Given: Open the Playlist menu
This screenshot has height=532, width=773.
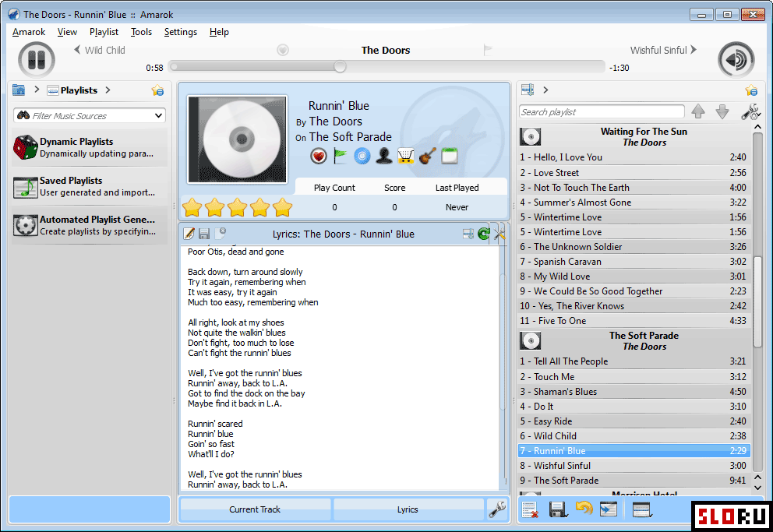Looking at the screenshot, I should (104, 32).
